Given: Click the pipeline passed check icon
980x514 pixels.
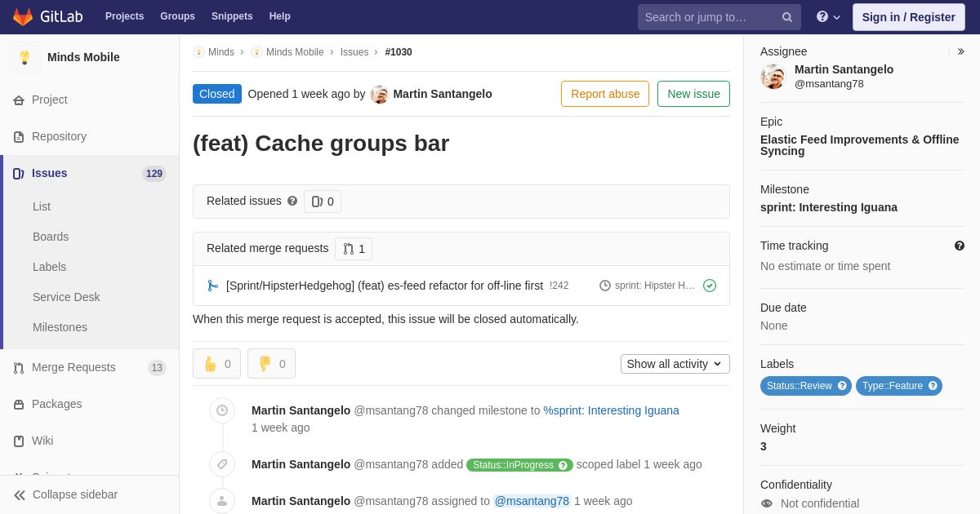Looking at the screenshot, I should point(710,286).
